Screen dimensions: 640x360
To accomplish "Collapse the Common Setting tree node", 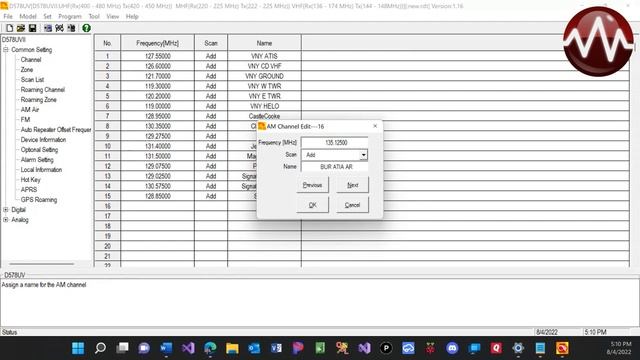I will pyautogui.click(x=6, y=49).
